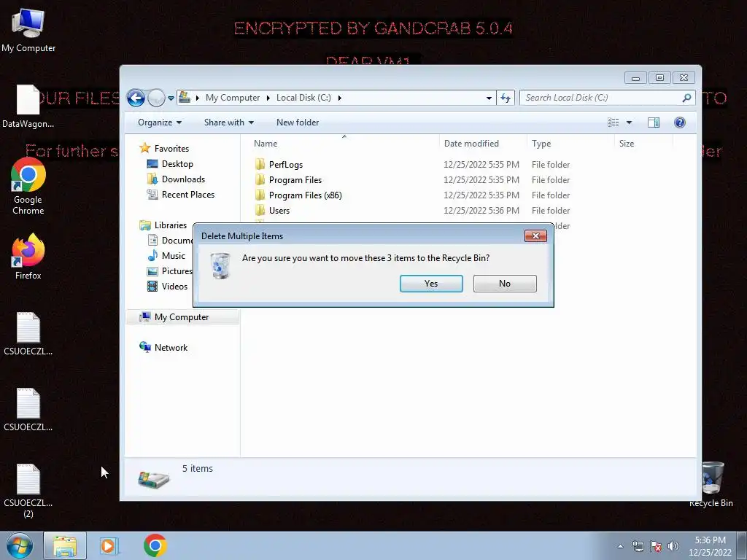Select the PerfLogs folder

(286, 165)
